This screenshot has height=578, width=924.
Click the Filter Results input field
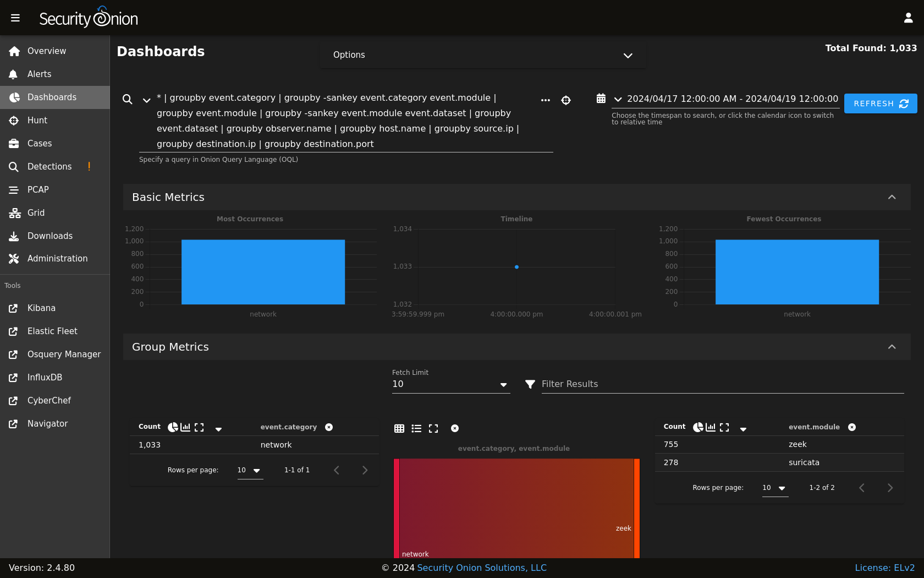click(723, 384)
